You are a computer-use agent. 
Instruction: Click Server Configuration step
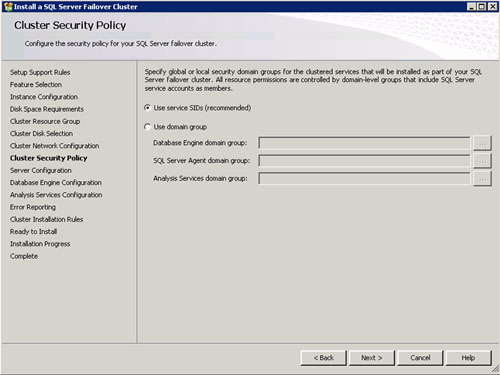tap(41, 170)
